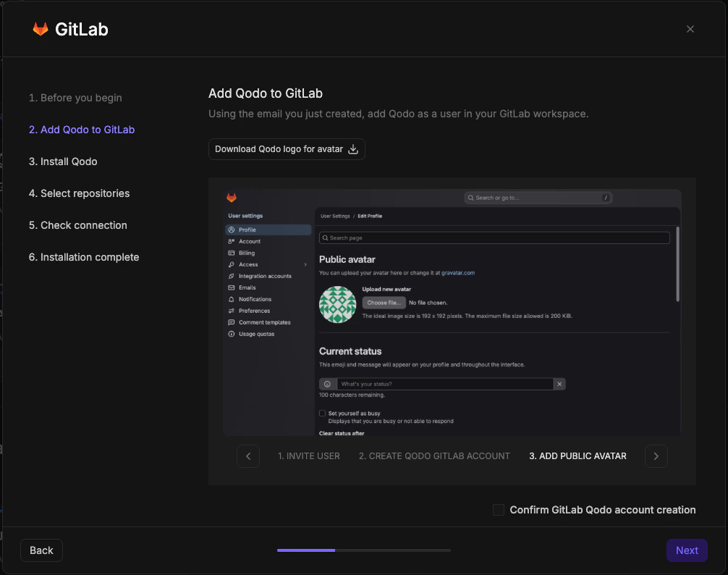
Task: Close the GitLab setup dialog
Action: tap(690, 29)
